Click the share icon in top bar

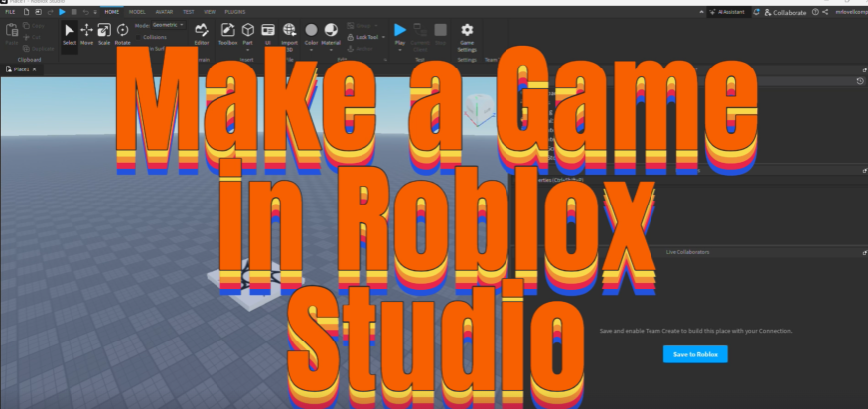coord(825,12)
